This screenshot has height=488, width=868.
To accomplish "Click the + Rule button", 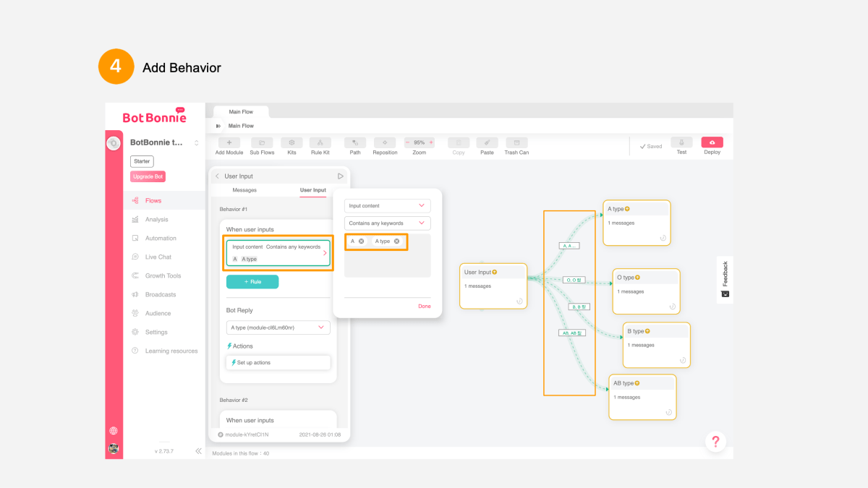I will 252,282.
